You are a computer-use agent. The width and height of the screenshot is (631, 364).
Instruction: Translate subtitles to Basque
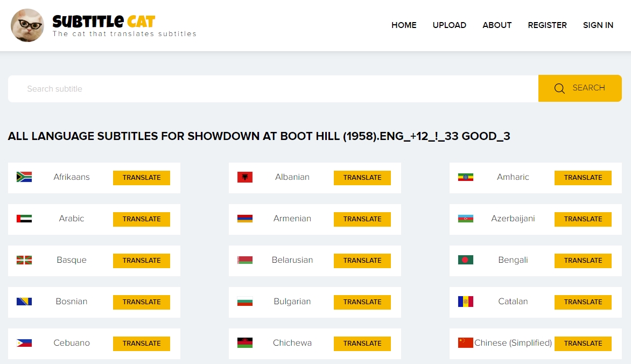pos(142,261)
